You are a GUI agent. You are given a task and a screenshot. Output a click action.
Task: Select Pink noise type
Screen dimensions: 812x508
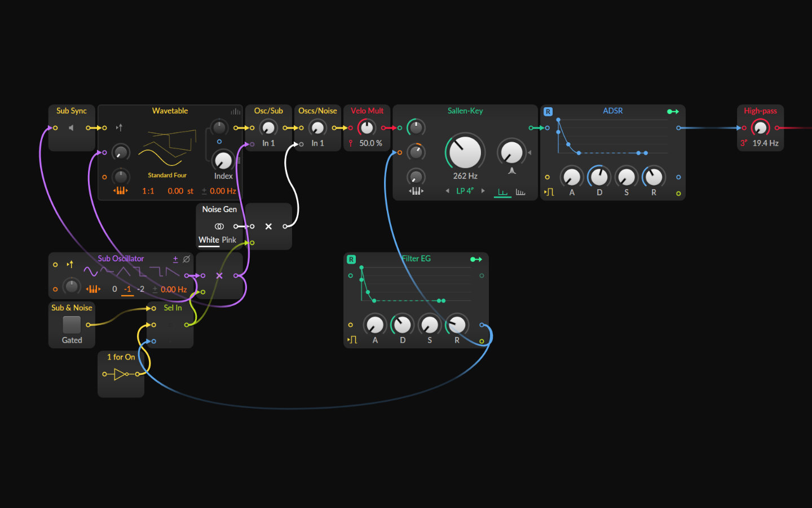pyautogui.click(x=229, y=240)
